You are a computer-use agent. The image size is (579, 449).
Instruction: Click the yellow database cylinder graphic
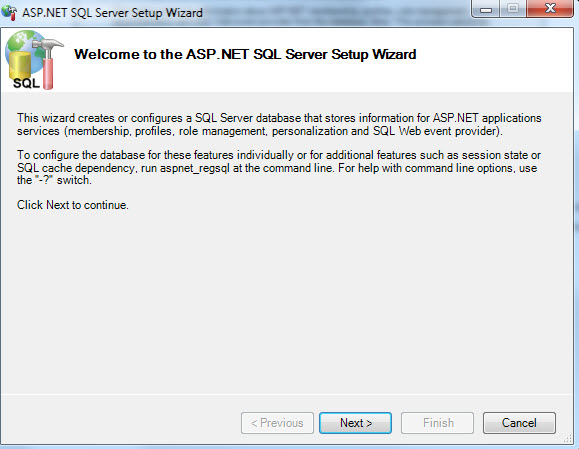[20, 66]
